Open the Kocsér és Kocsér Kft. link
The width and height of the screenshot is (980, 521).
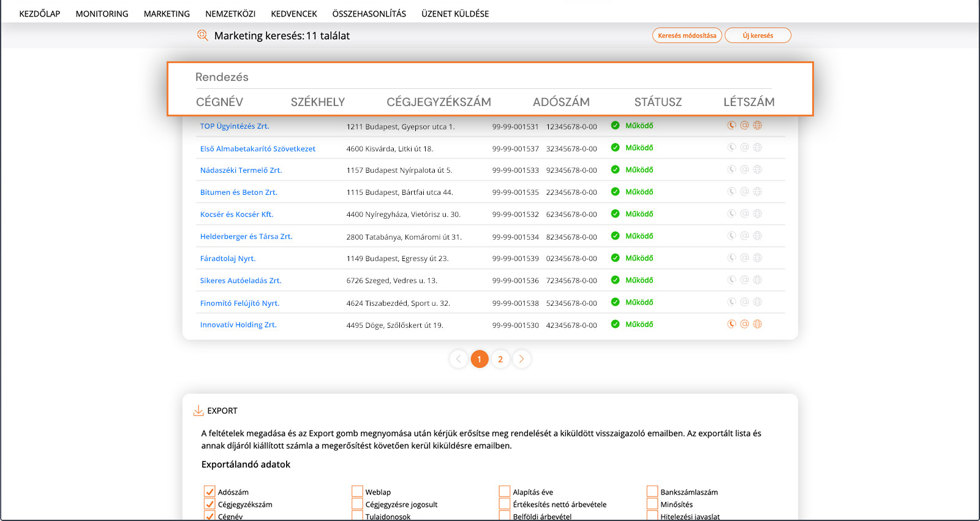coord(237,215)
